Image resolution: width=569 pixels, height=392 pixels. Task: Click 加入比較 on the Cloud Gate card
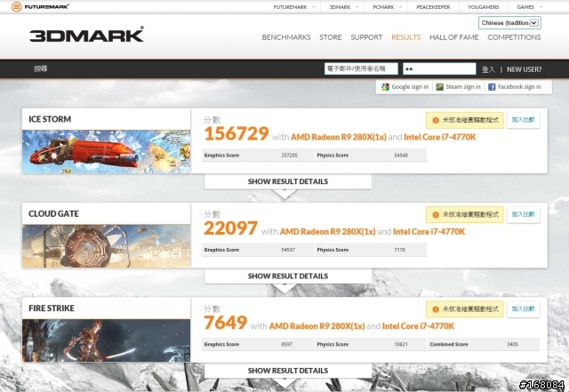pos(524,214)
